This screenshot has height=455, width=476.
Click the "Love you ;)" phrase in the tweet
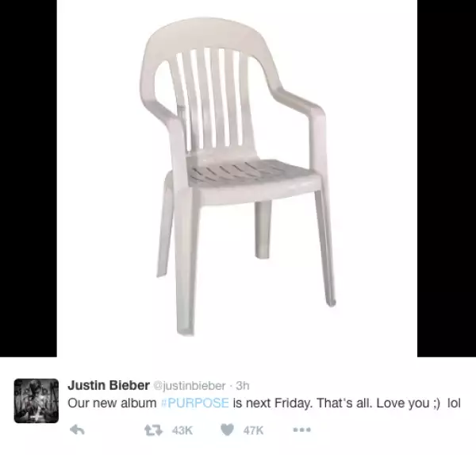(x=408, y=403)
